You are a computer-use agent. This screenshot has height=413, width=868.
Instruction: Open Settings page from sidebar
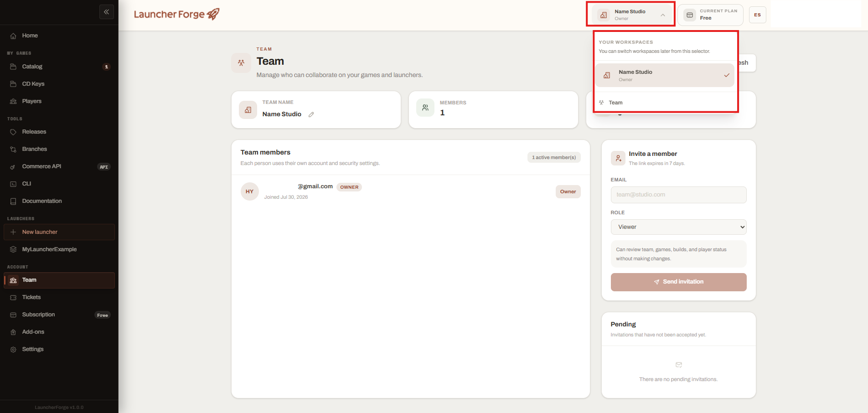coord(59,349)
